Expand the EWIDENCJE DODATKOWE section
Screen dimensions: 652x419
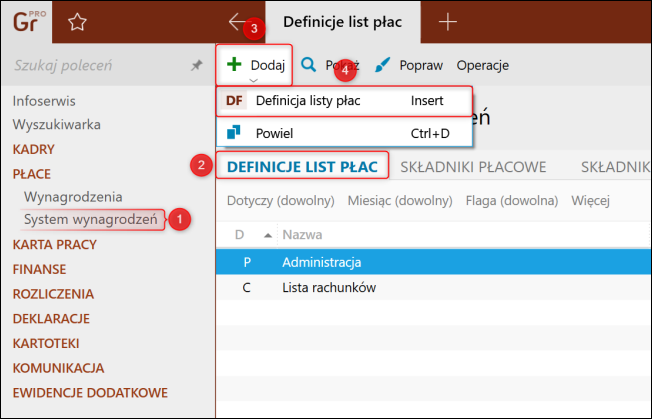(x=90, y=393)
